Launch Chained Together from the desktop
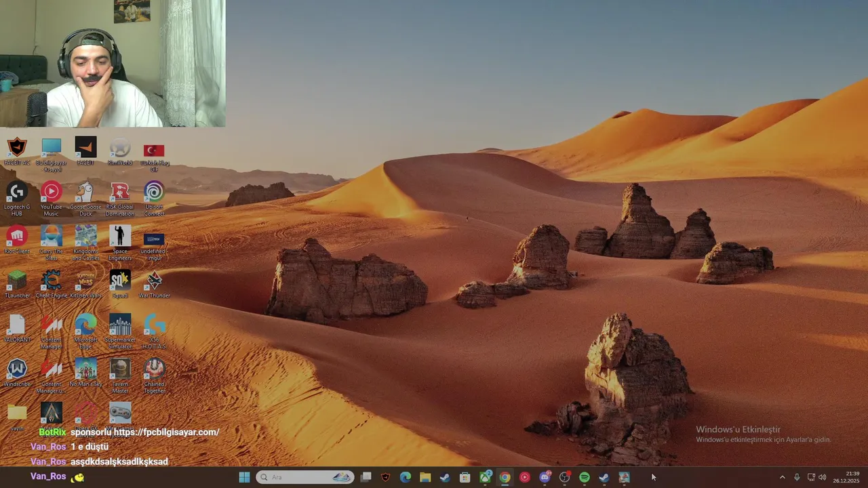This screenshot has height=488, width=868. coord(154,375)
